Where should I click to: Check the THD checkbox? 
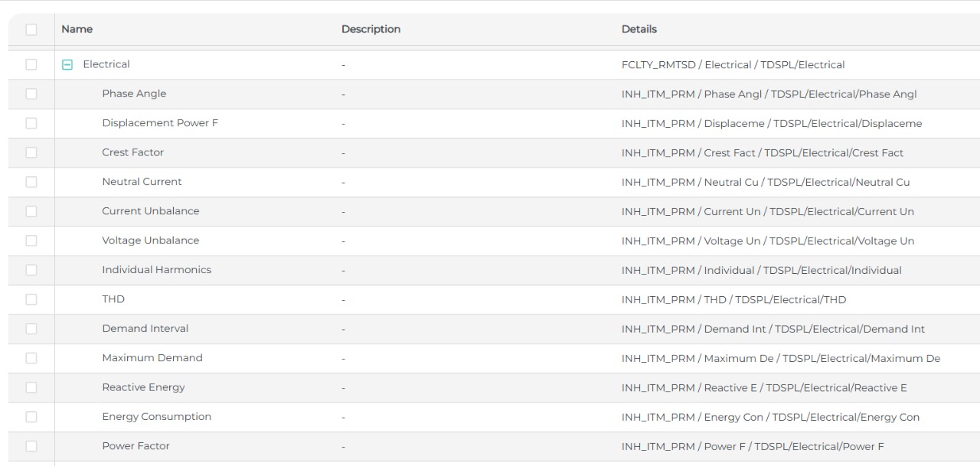(31, 299)
